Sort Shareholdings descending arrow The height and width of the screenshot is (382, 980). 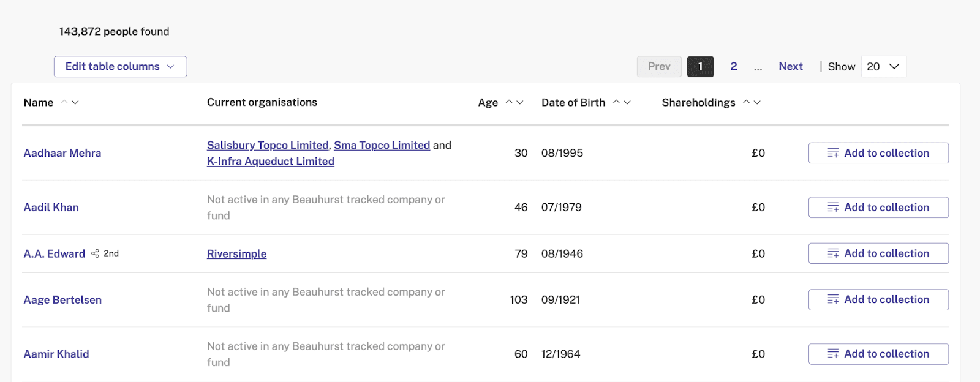757,102
